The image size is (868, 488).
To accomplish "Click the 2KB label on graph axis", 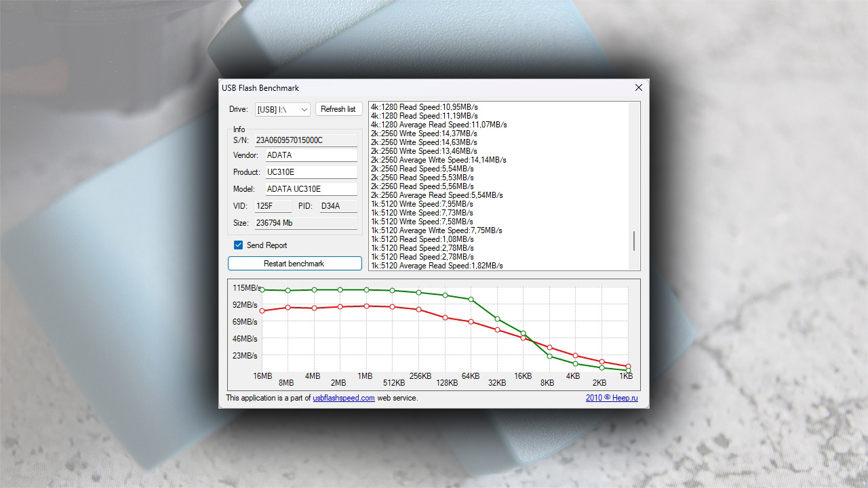I will (x=599, y=383).
